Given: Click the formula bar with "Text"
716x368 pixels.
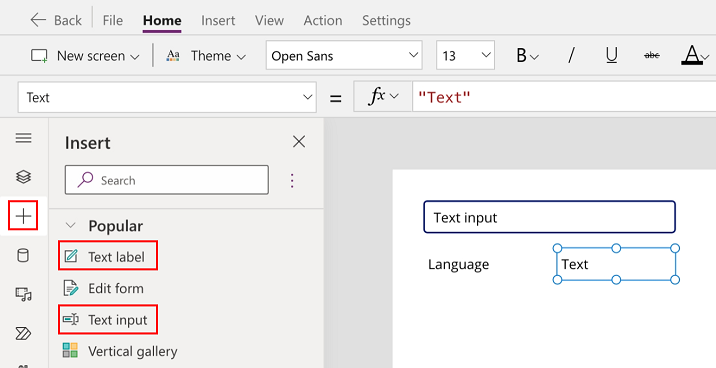Looking at the screenshot, I should pos(564,97).
